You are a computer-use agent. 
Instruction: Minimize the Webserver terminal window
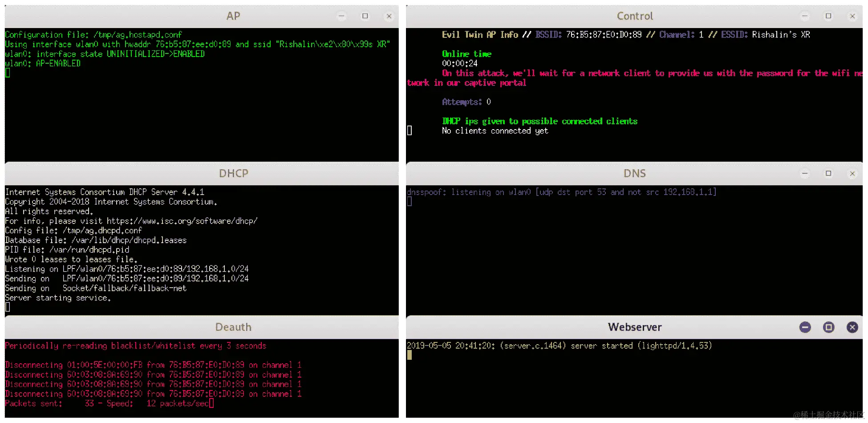pyautogui.click(x=805, y=327)
